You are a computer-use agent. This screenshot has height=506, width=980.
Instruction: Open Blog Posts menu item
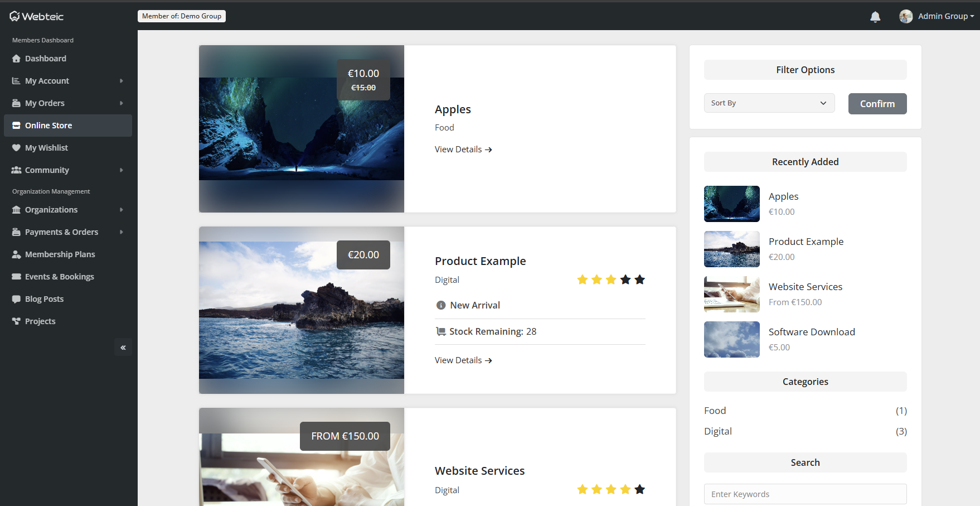[x=68, y=299]
